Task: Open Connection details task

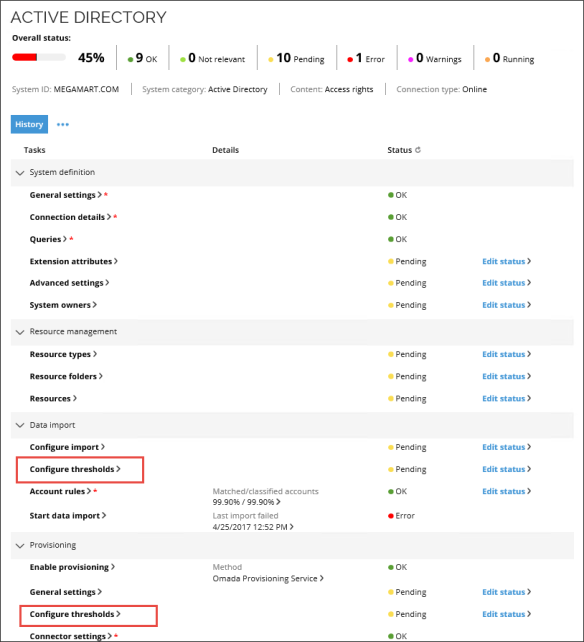Action: point(70,217)
